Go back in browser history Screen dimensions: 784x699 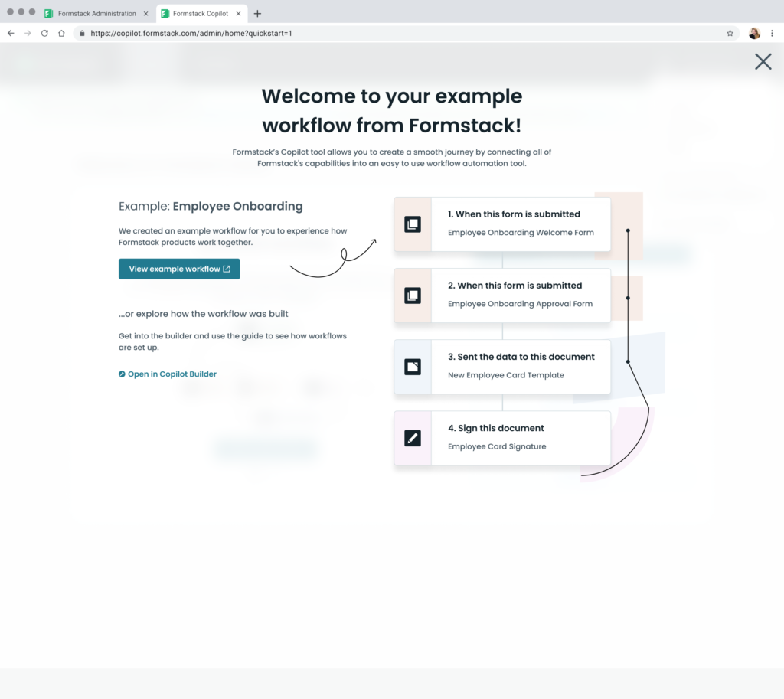11,33
